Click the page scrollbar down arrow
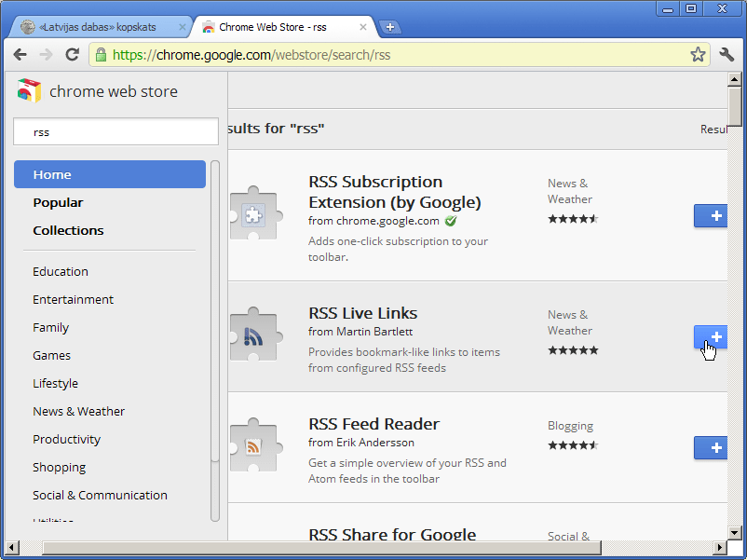Viewport: 747px width, 560px height. (x=734, y=533)
